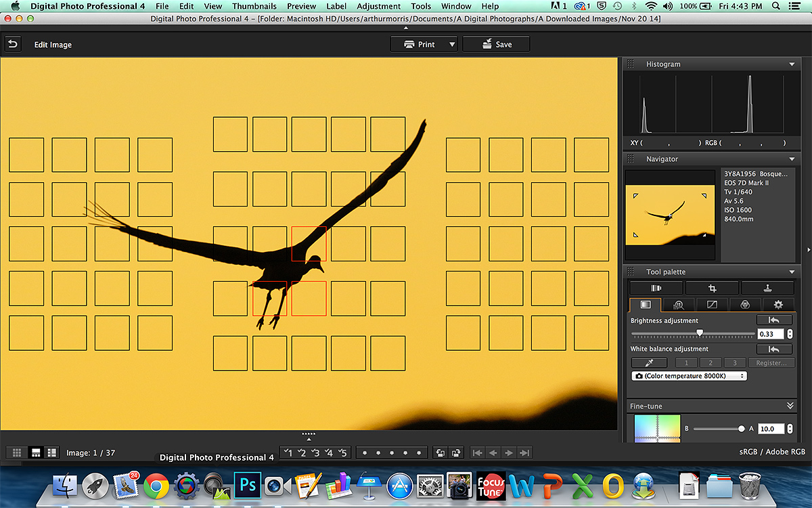
Task: Open the Thumbnails menu
Action: [x=254, y=6]
